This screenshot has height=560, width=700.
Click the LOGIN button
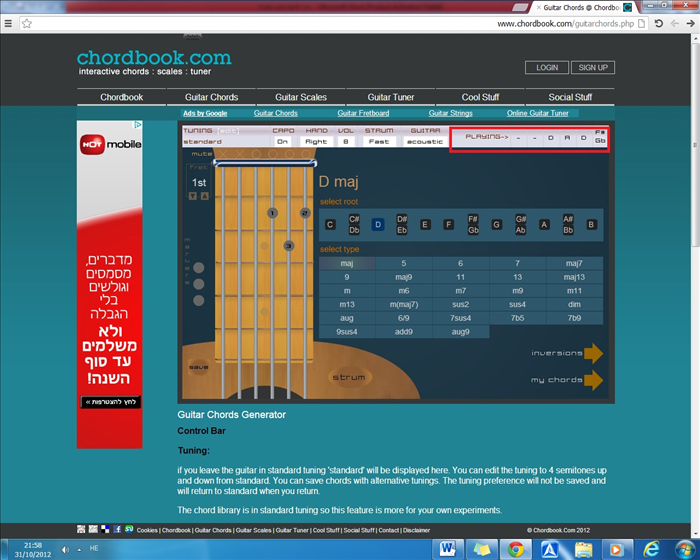[547, 67]
